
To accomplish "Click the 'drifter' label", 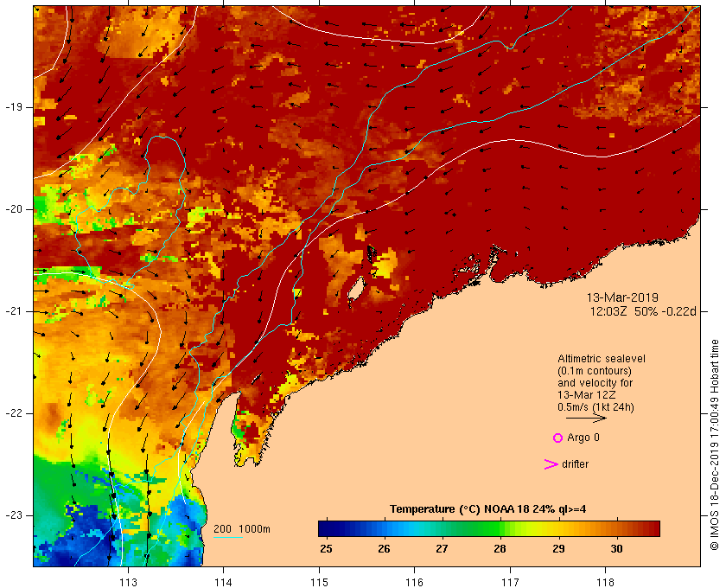I will (575, 464).
